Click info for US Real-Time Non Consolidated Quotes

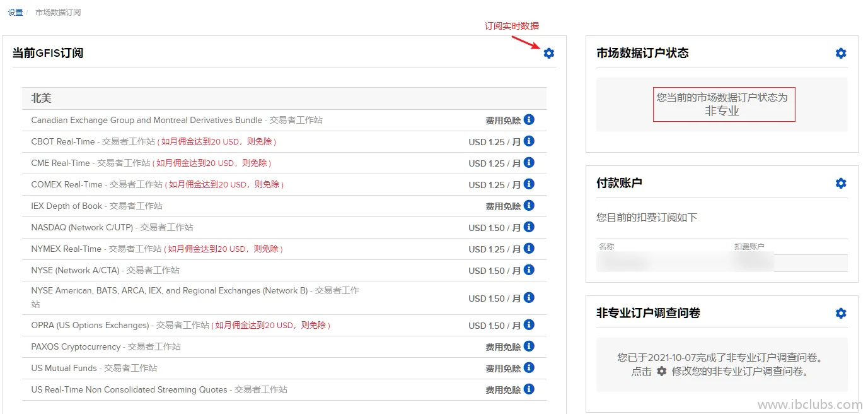point(529,389)
